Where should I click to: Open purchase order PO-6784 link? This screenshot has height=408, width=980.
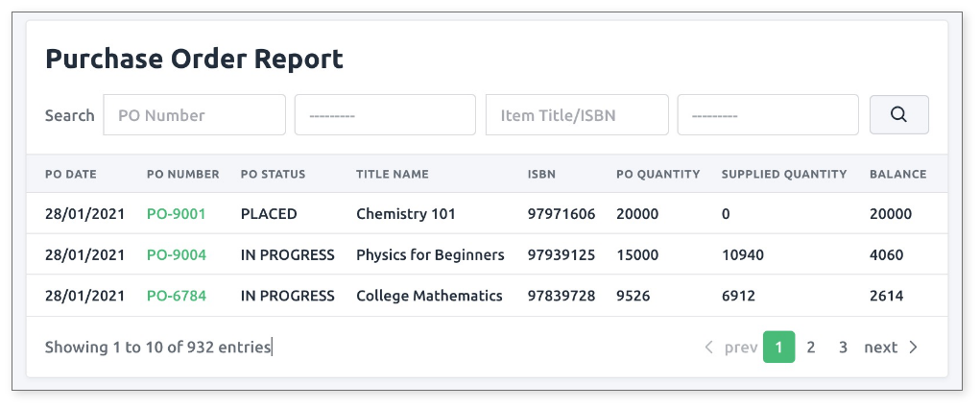177,296
